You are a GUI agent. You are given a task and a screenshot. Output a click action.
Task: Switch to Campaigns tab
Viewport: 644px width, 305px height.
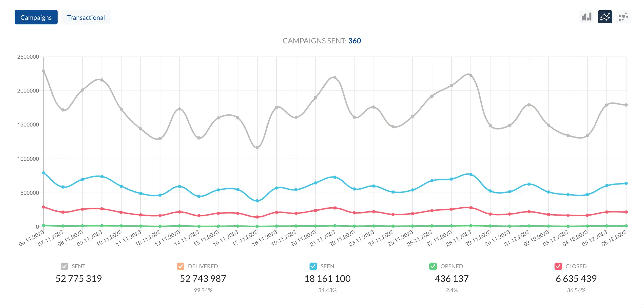(x=36, y=17)
